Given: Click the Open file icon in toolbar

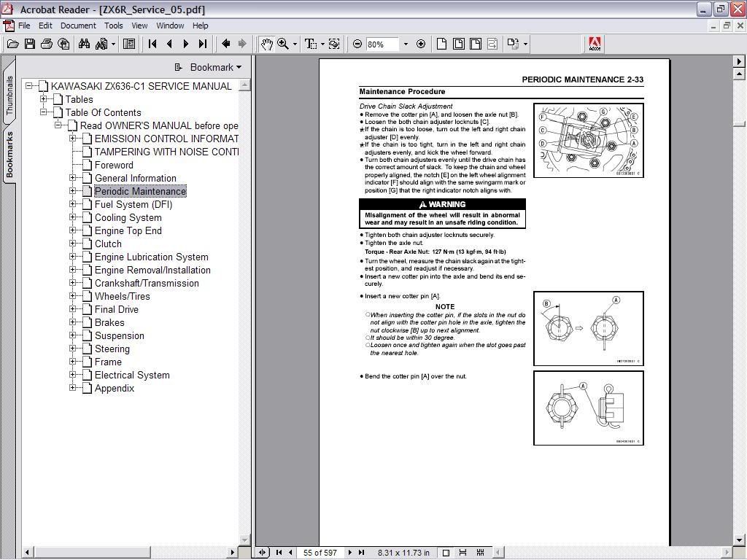Looking at the screenshot, I should pos(12,44).
